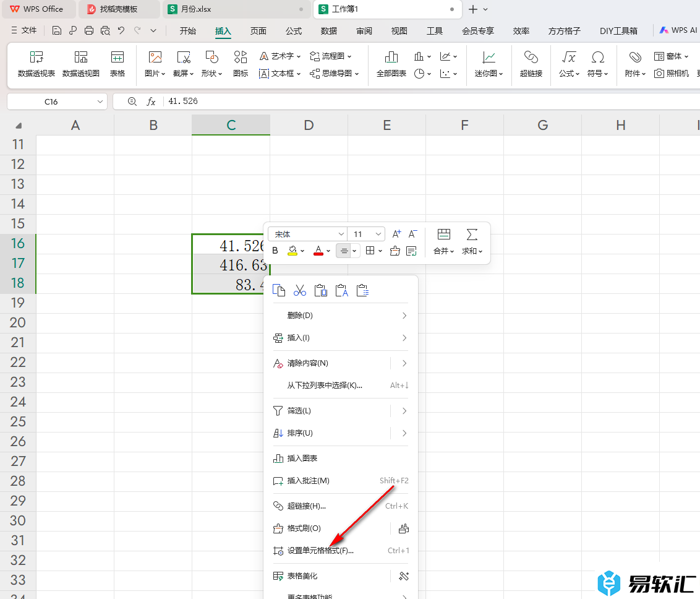Click Paste as text icon in context menu
The image size is (700, 599).
pyautogui.click(x=341, y=290)
